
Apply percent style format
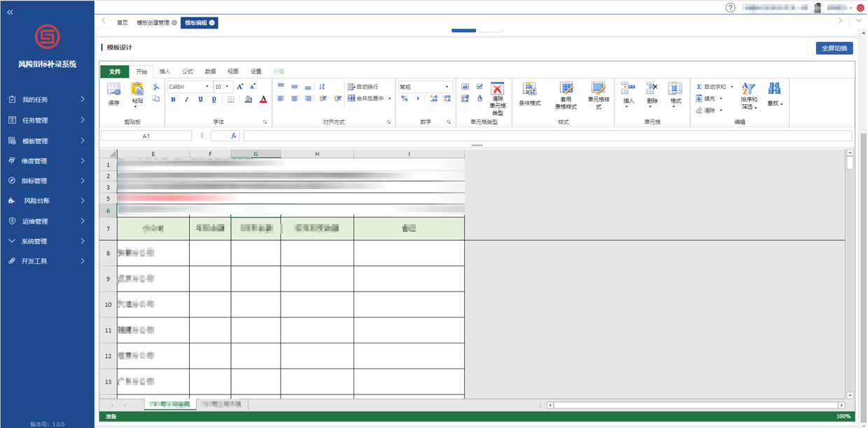pos(404,99)
